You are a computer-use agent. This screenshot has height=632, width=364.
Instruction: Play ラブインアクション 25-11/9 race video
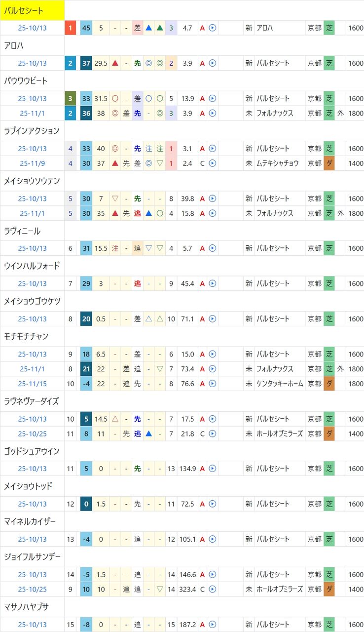pos(213,163)
